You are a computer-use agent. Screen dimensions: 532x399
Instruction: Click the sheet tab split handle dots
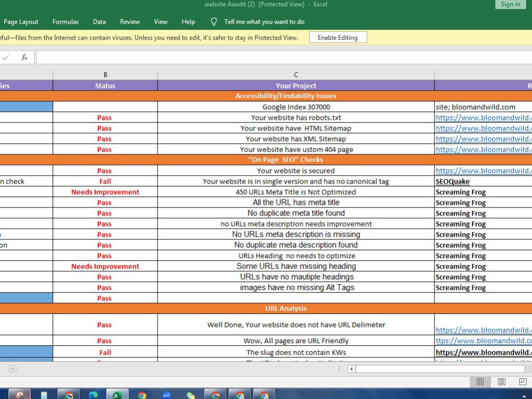(339, 369)
